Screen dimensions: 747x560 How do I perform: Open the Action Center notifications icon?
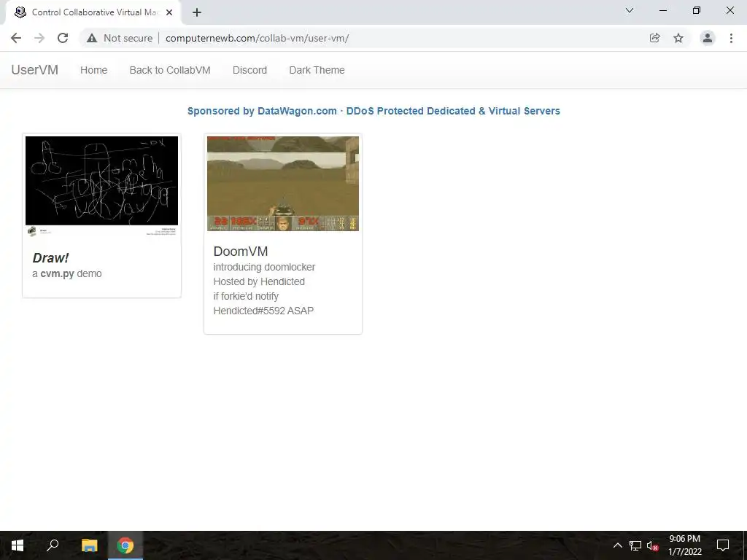723,545
